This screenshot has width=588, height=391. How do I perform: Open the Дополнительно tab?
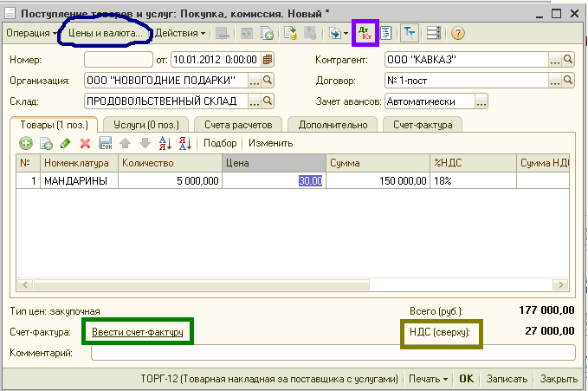click(333, 125)
